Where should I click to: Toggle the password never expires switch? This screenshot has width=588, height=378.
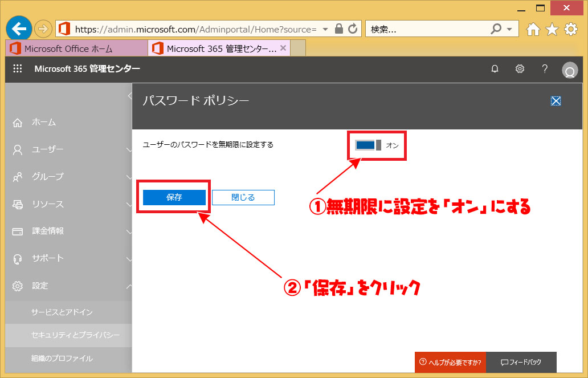368,145
